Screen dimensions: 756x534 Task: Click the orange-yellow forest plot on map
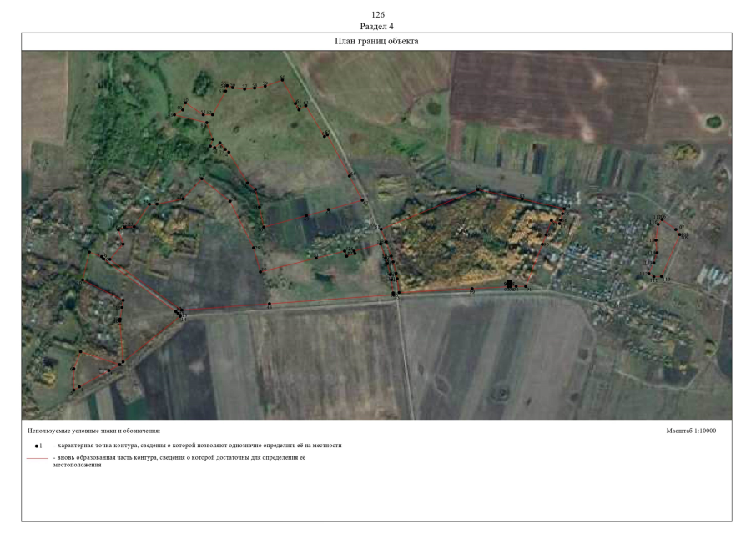point(471,242)
